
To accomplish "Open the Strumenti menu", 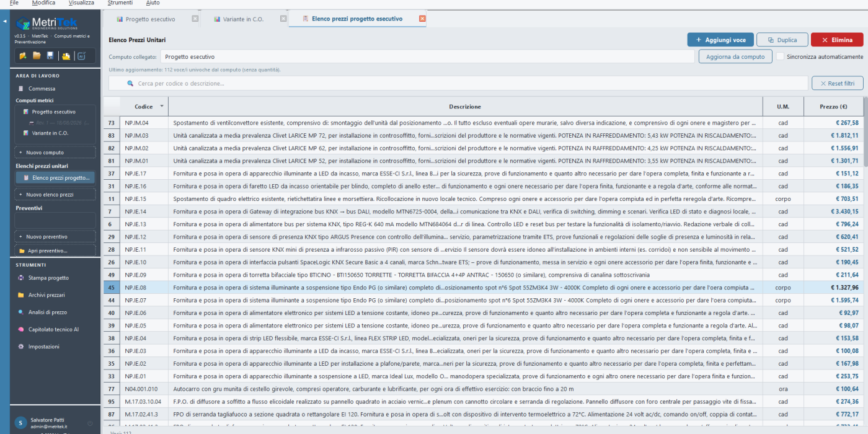I will 120,3.
